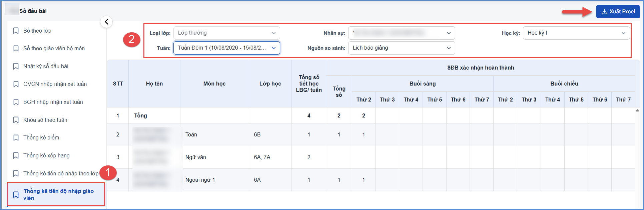The height and width of the screenshot is (210, 644).
Task: Select Thống kê tiến độ nhập giáo viên
Action: [x=56, y=194]
